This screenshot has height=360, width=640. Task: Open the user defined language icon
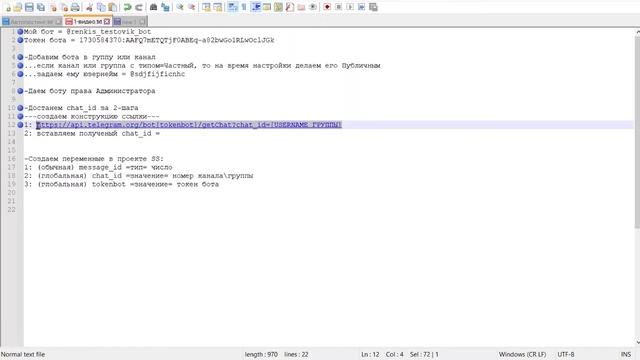[267, 7]
